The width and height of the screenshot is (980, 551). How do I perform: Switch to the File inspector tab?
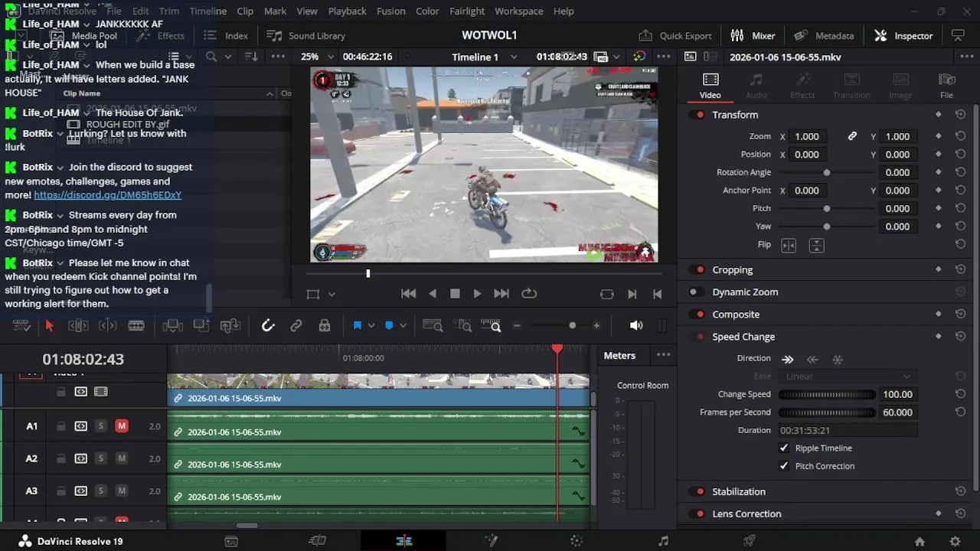946,86
